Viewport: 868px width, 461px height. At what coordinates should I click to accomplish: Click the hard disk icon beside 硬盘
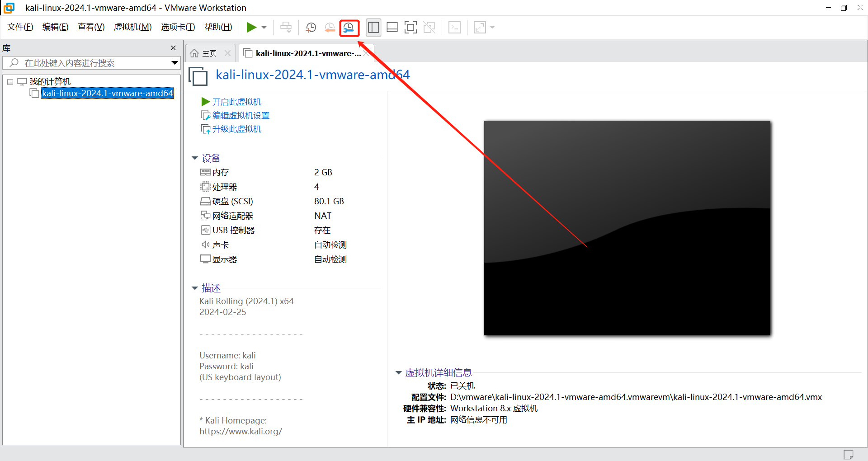(206, 201)
